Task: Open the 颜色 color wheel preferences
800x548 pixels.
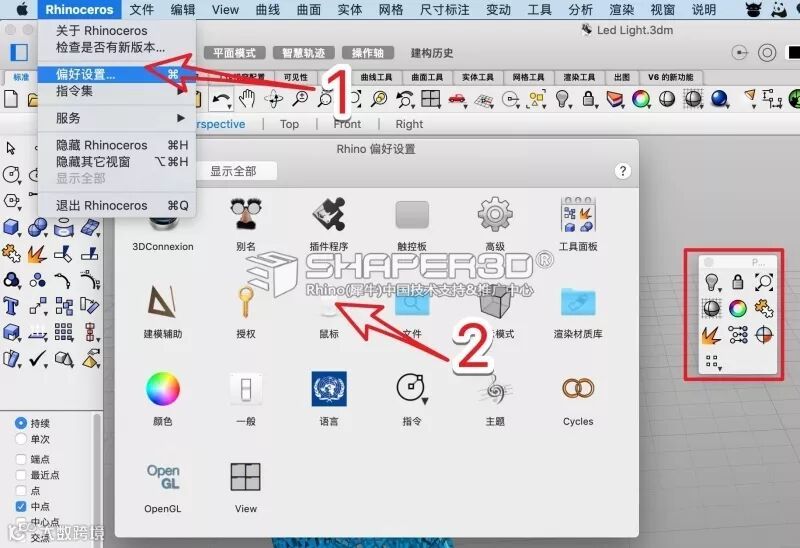Action: tap(163, 389)
